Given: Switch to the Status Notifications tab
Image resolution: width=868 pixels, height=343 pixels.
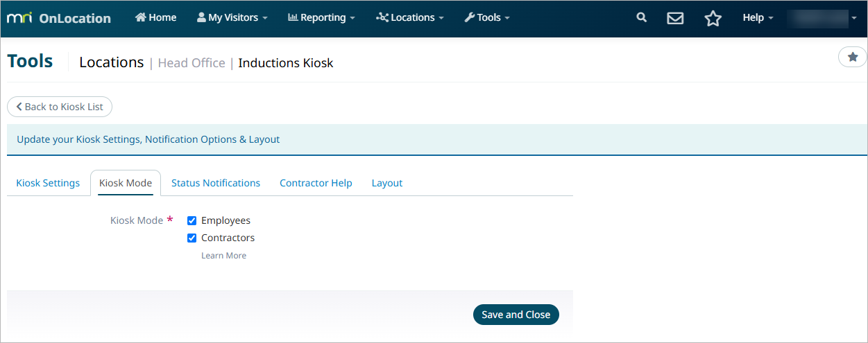Looking at the screenshot, I should pos(216,183).
